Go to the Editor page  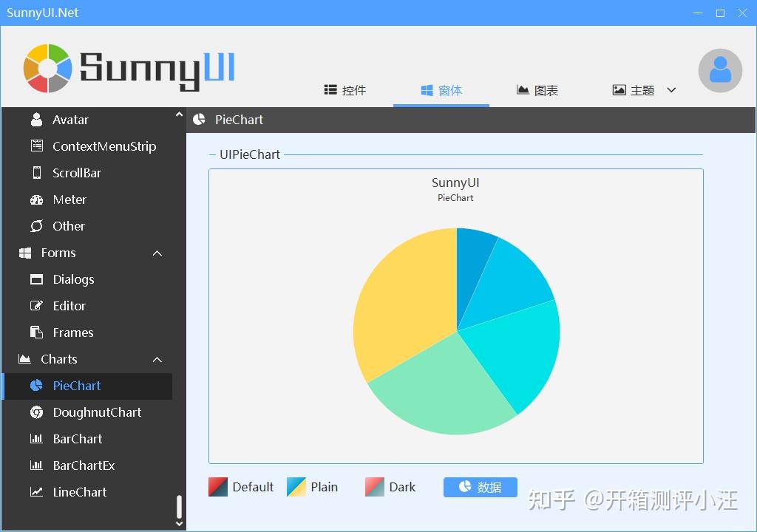(x=87, y=306)
